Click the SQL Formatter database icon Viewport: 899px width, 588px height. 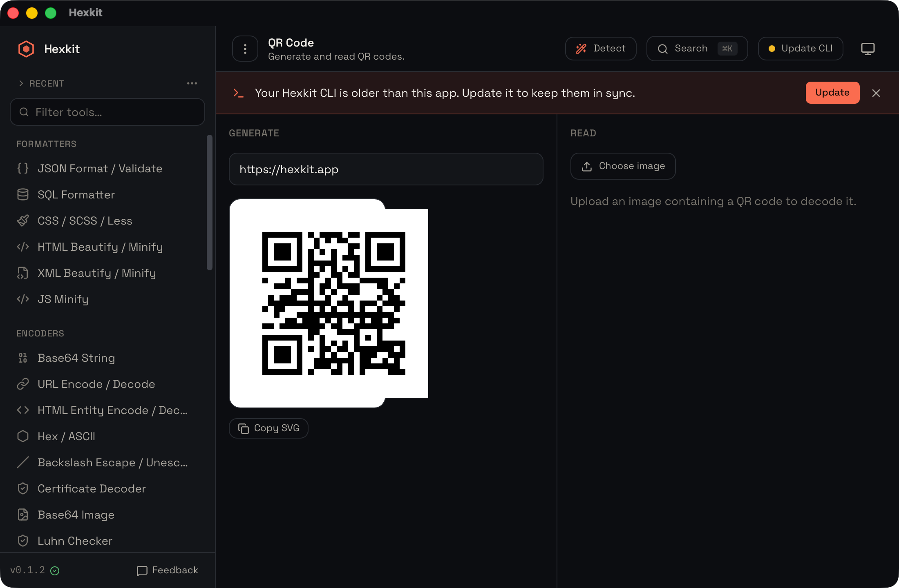coord(23,194)
